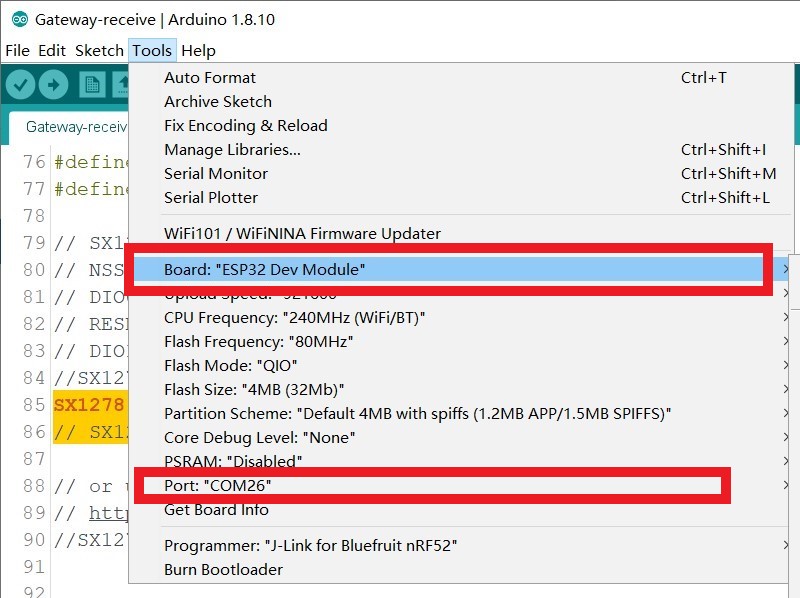Close the open Tools menu from the menu bar
Screen dimensions: 800x598
pyautogui.click(x=152, y=51)
